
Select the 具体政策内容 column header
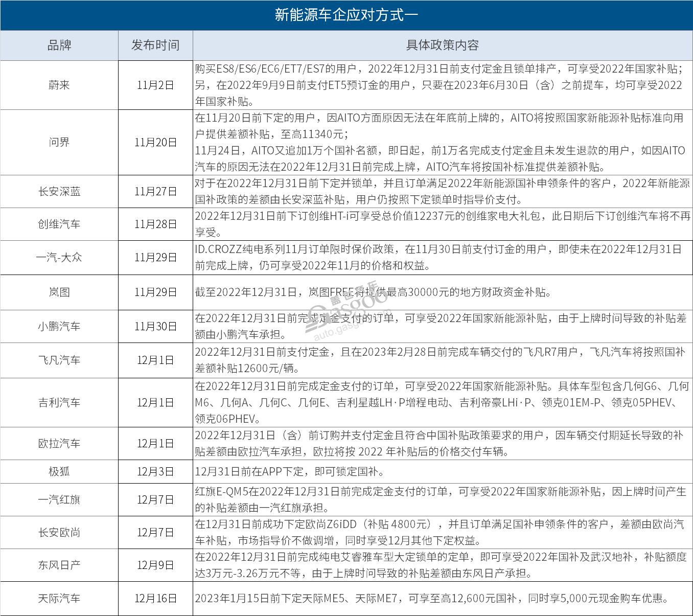click(x=442, y=45)
